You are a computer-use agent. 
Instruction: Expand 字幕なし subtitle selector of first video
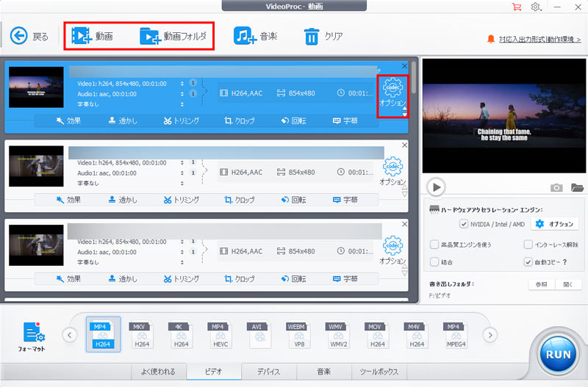tap(182, 104)
